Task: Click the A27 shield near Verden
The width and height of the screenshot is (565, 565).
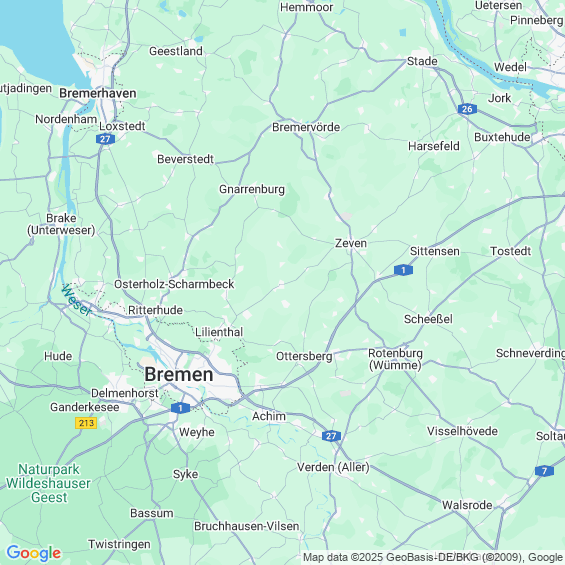Action: (x=331, y=436)
